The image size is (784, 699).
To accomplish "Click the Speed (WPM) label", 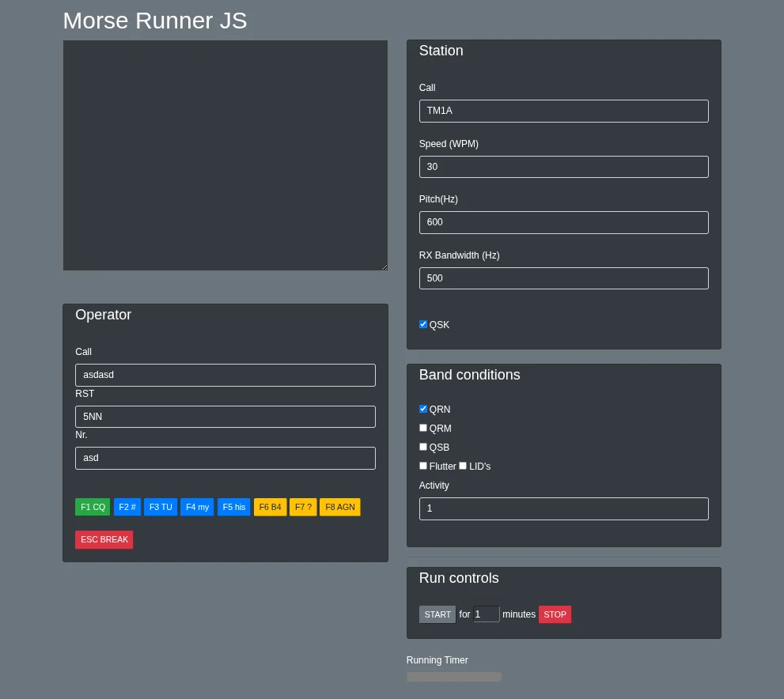I will tap(449, 144).
